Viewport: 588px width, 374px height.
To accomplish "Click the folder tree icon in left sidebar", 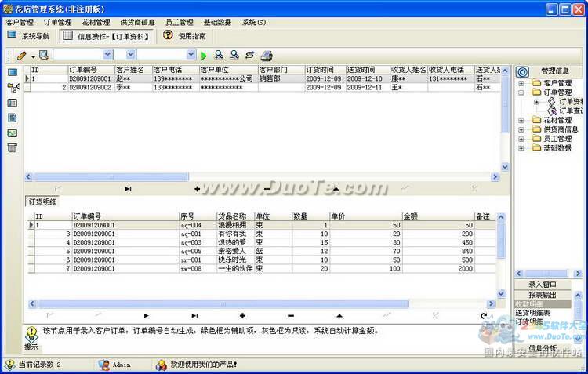I will click(13, 87).
